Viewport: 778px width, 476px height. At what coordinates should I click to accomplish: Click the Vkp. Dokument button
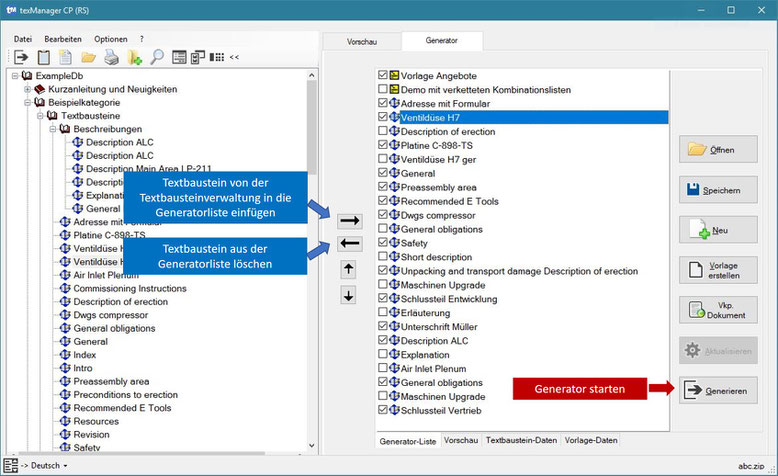pyautogui.click(x=718, y=310)
